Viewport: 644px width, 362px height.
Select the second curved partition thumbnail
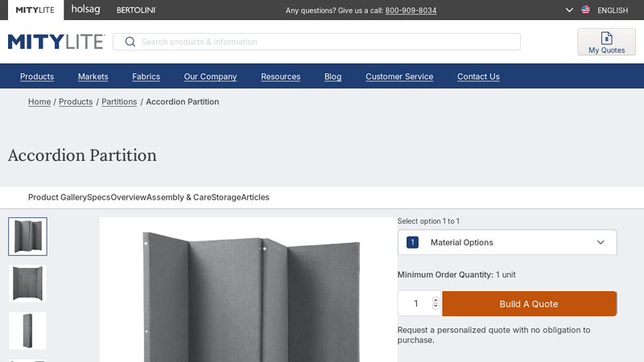[27, 284]
